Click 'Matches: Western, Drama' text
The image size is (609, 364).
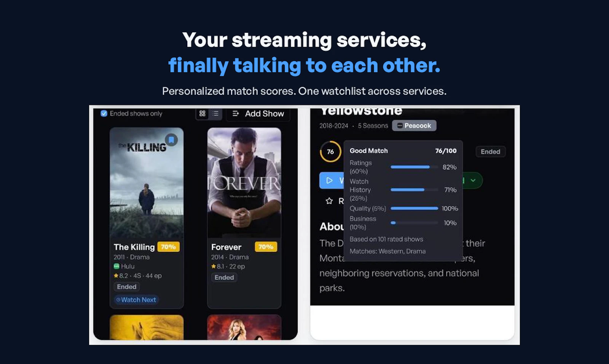coord(387,251)
